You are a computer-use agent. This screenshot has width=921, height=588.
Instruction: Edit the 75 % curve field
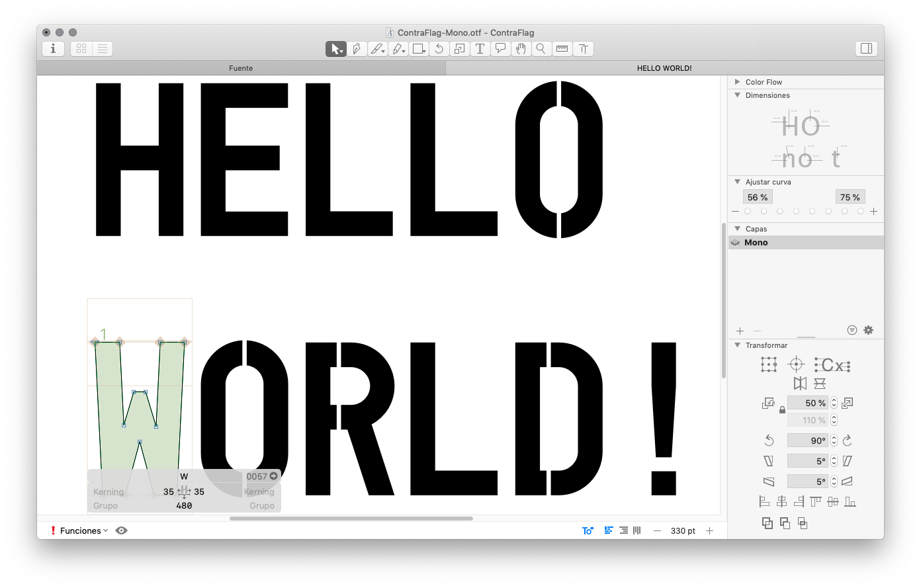[x=850, y=197]
